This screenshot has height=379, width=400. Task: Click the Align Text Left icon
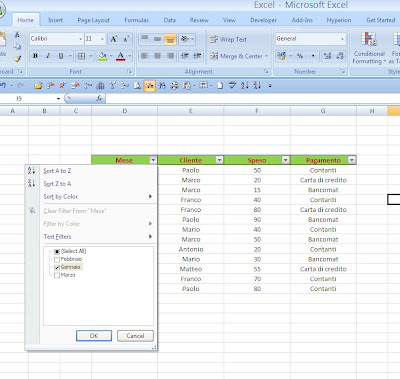(144, 56)
